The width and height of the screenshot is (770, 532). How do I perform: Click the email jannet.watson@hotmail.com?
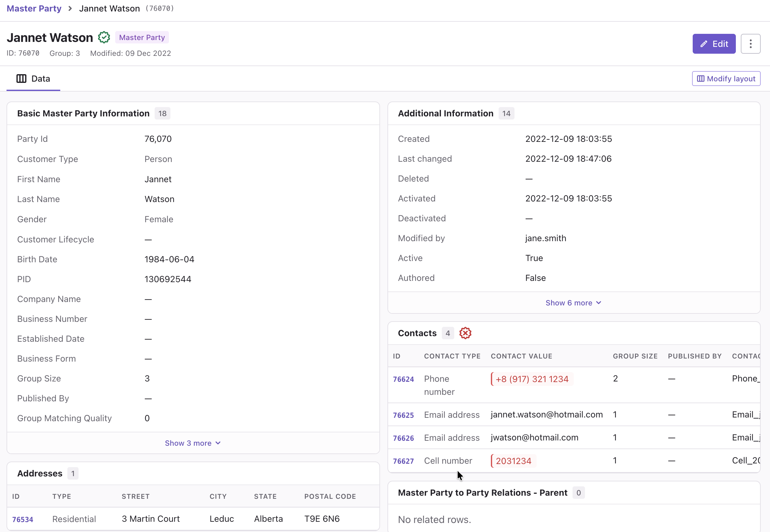pos(546,415)
